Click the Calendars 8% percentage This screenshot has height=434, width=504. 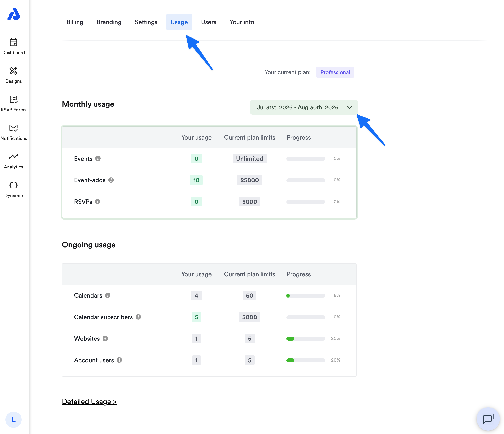[337, 295]
